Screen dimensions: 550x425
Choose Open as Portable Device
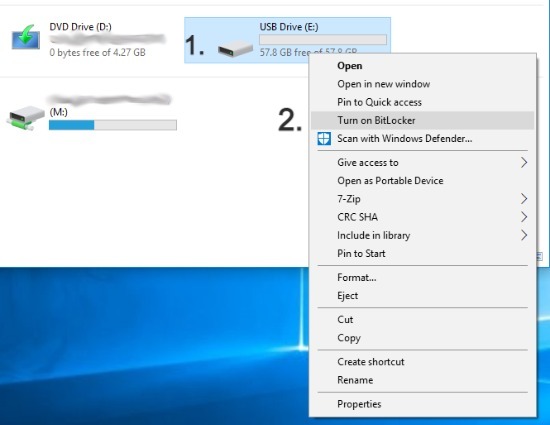[x=422, y=181]
